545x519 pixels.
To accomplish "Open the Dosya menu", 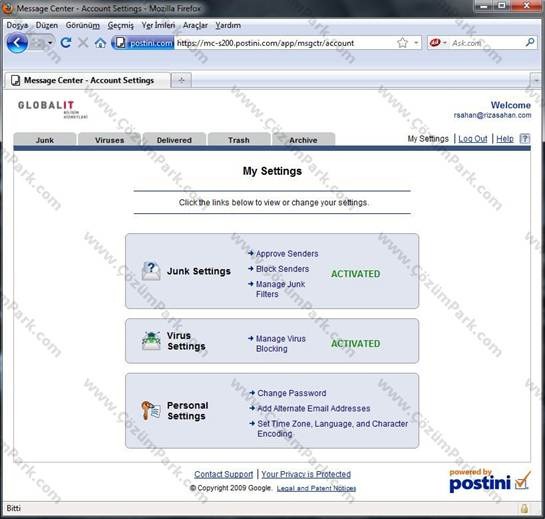I will (x=17, y=25).
